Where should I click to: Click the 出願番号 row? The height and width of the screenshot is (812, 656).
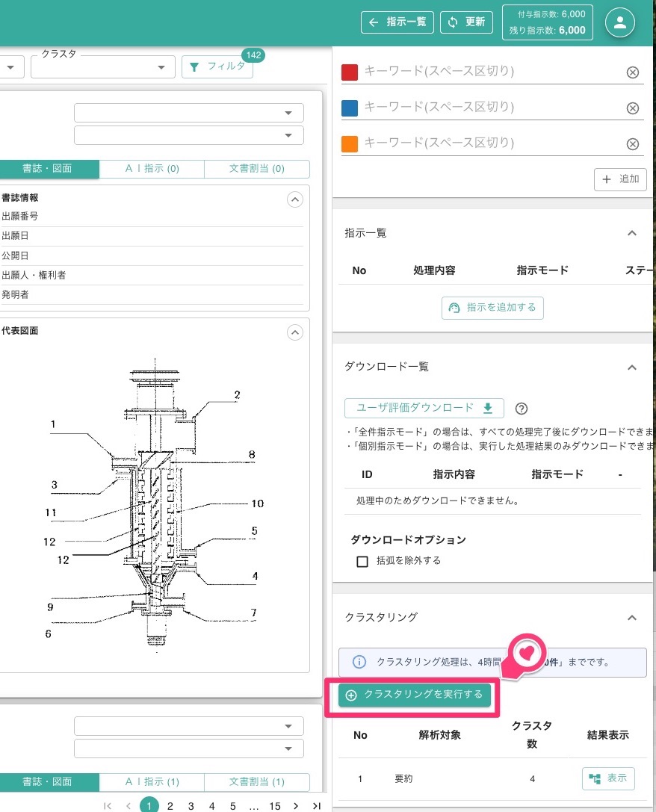tap(152, 217)
